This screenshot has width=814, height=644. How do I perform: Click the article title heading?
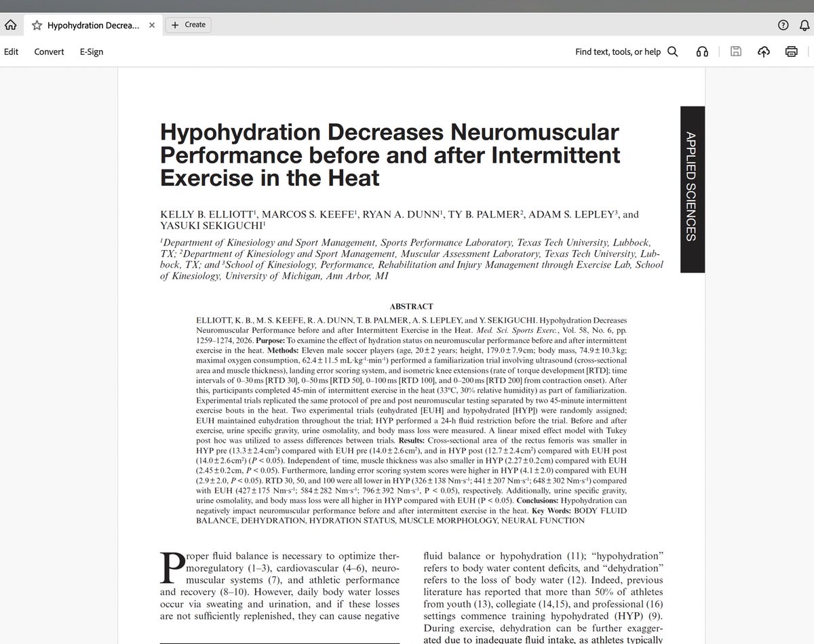(390, 155)
